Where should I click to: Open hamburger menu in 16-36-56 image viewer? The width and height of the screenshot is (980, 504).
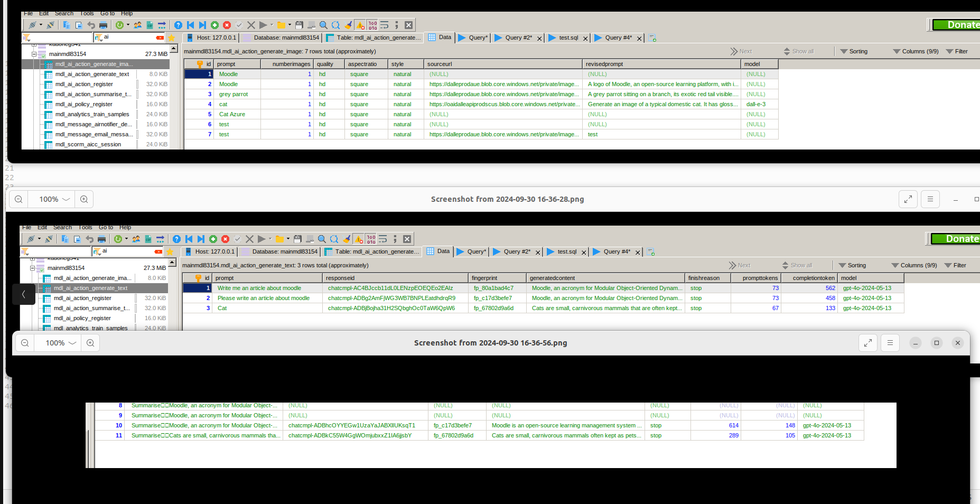pyautogui.click(x=890, y=343)
